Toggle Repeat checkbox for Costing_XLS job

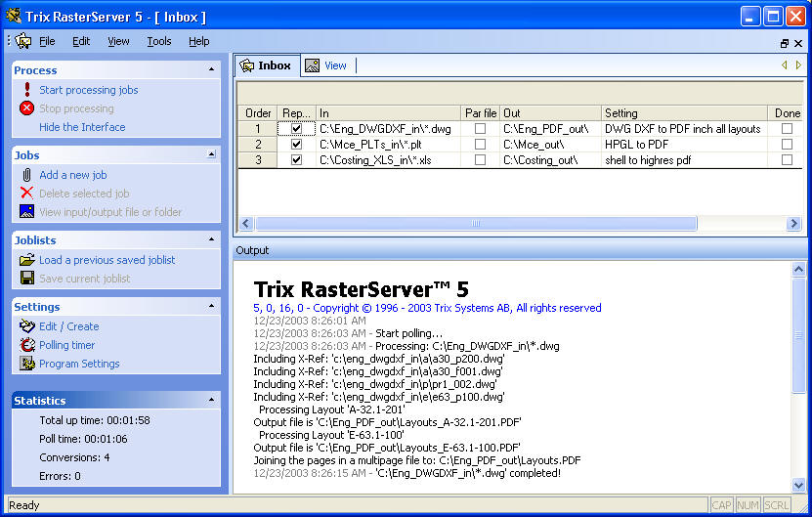click(x=296, y=160)
